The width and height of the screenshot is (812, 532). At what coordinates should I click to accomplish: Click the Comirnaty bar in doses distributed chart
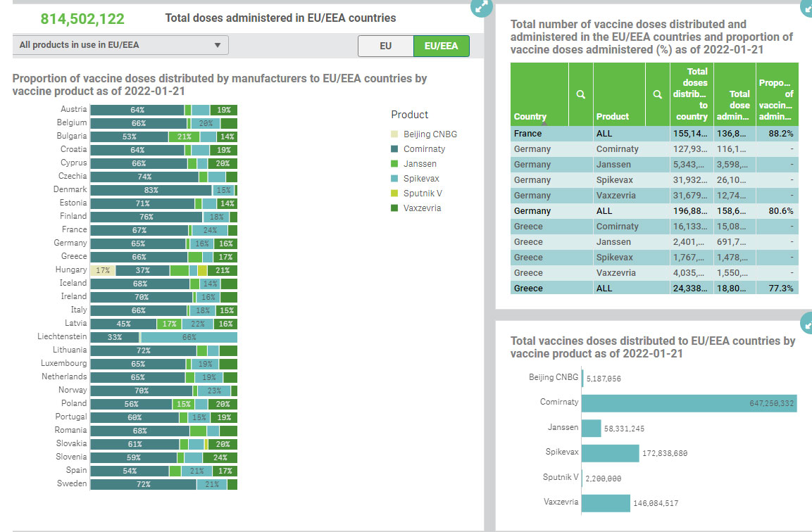click(x=689, y=403)
